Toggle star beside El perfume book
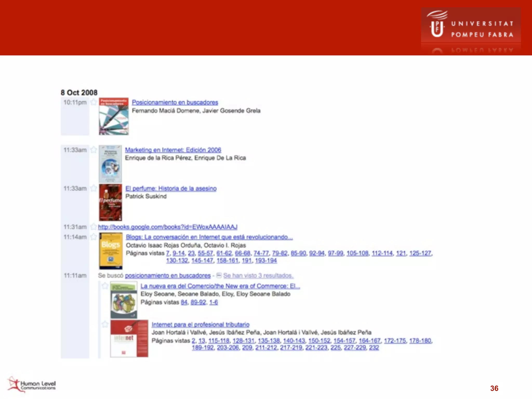Image resolution: width=532 pixels, height=399 pixels. (94, 188)
